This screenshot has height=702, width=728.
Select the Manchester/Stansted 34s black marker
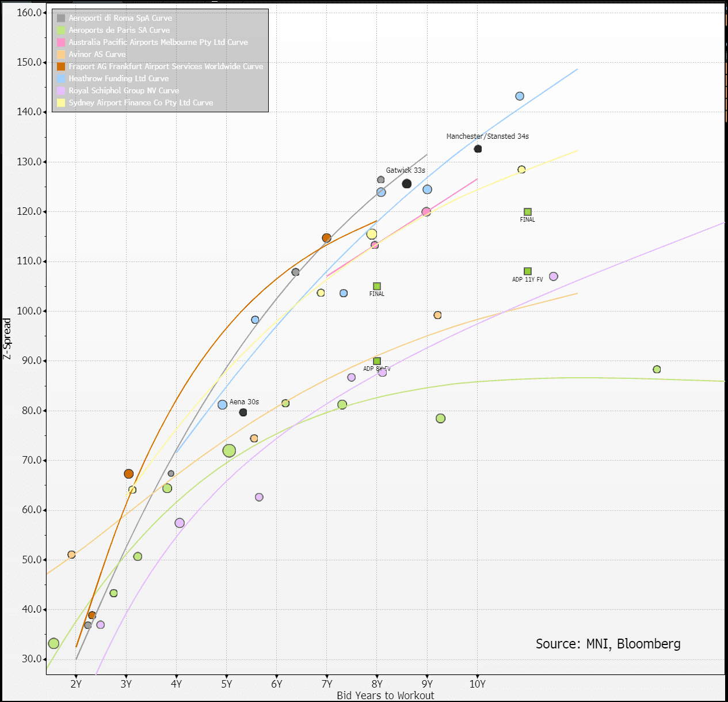[x=478, y=149]
